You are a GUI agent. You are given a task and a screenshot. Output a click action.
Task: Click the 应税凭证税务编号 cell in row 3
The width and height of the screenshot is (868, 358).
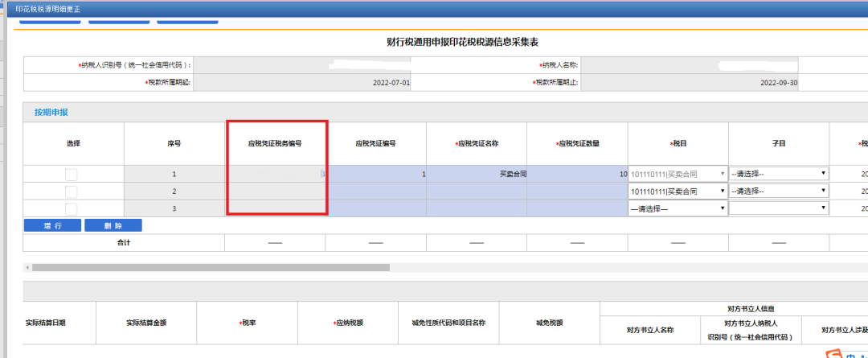pos(275,208)
